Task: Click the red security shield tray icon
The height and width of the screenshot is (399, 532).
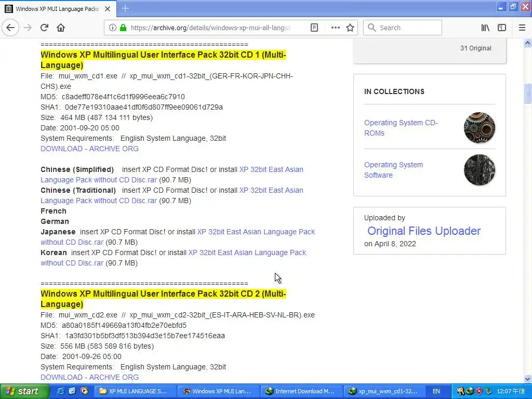Action: click(x=479, y=391)
